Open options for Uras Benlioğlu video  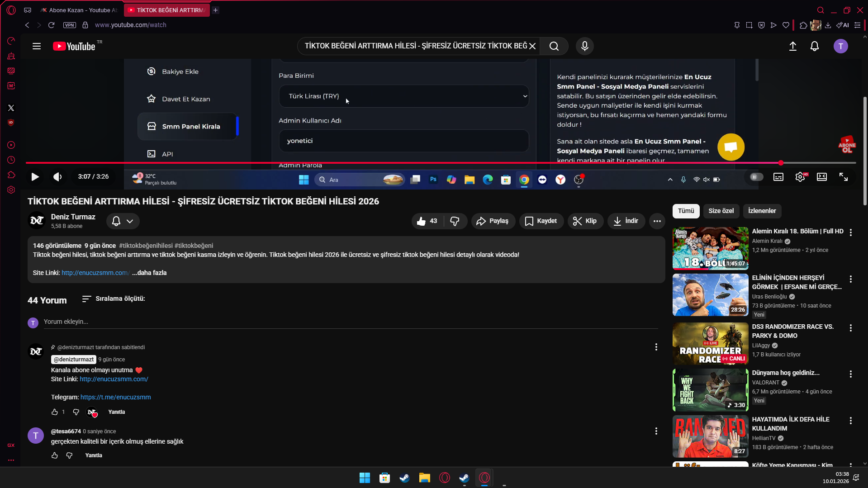pyautogui.click(x=851, y=279)
